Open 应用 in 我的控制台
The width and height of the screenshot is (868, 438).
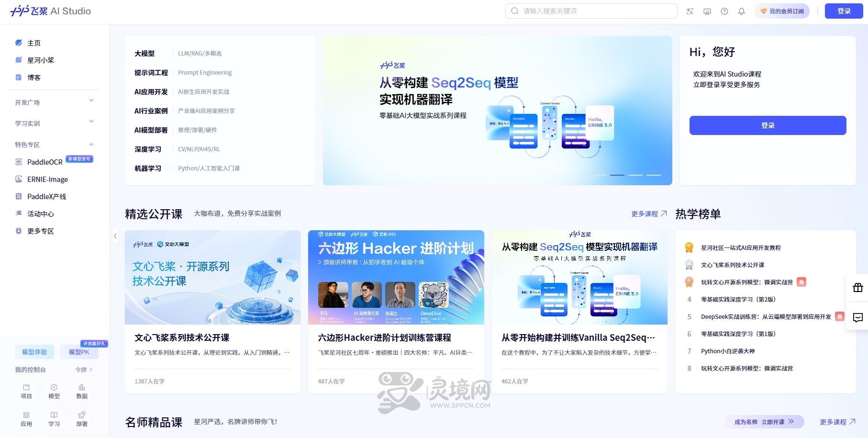pyautogui.click(x=26, y=419)
